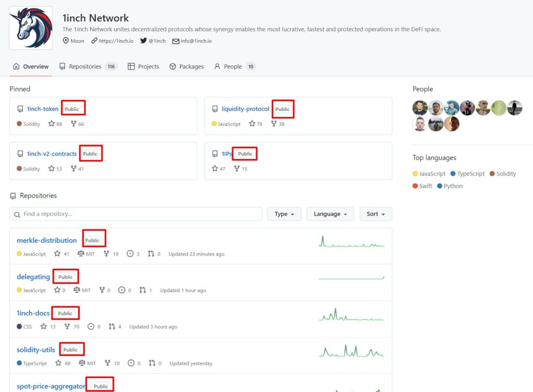Image resolution: width=533 pixels, height=392 pixels.
Task: Open the merkle-distribution repository link
Action: coord(47,241)
